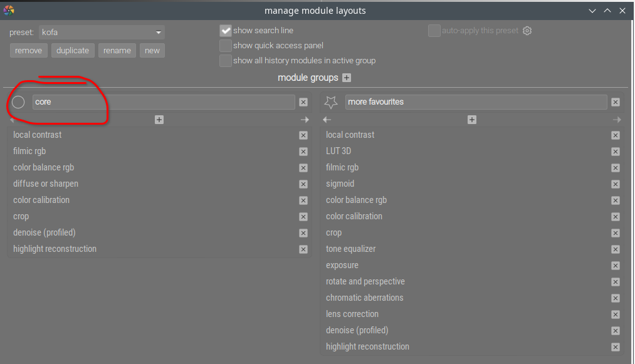Image resolution: width=635 pixels, height=364 pixels.
Task: Click the module groups heading
Action: tap(308, 78)
